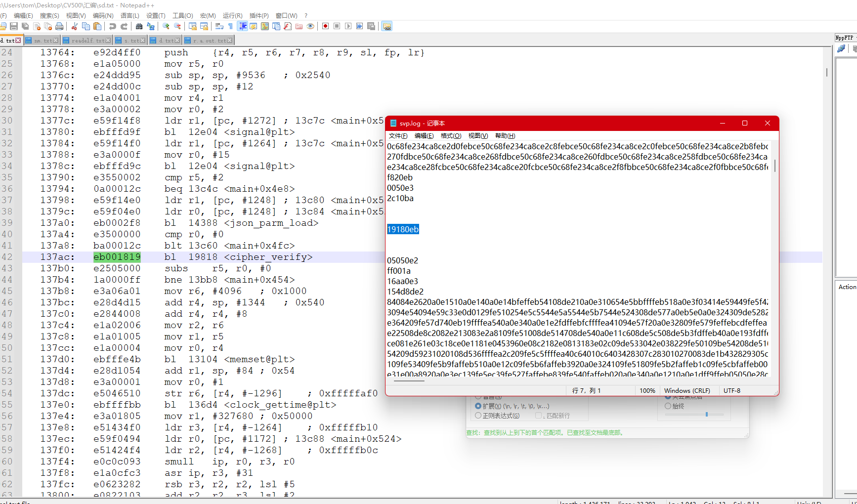Open the 搜索(S) menu in Notepad++

pos(49,16)
